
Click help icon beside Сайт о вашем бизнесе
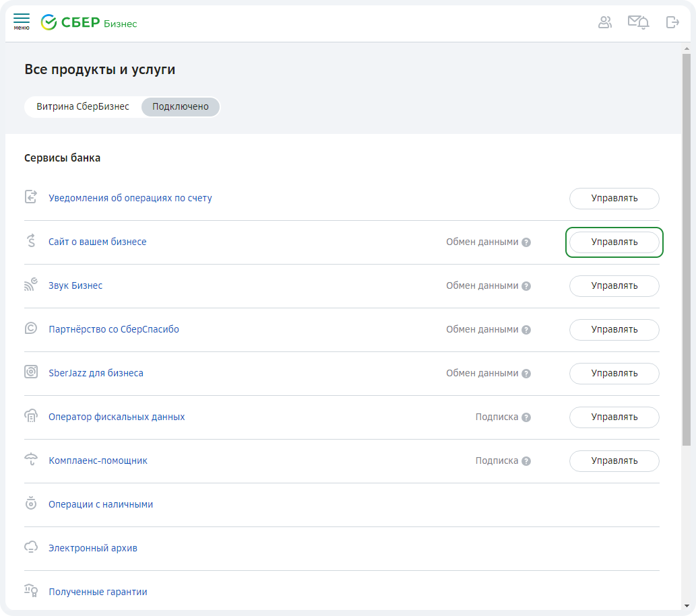tap(526, 242)
